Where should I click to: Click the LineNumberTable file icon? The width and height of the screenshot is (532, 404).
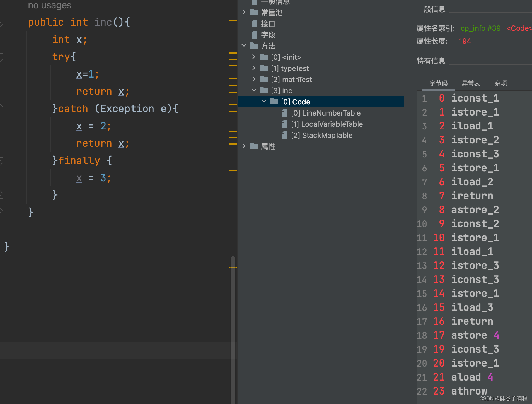tap(284, 113)
